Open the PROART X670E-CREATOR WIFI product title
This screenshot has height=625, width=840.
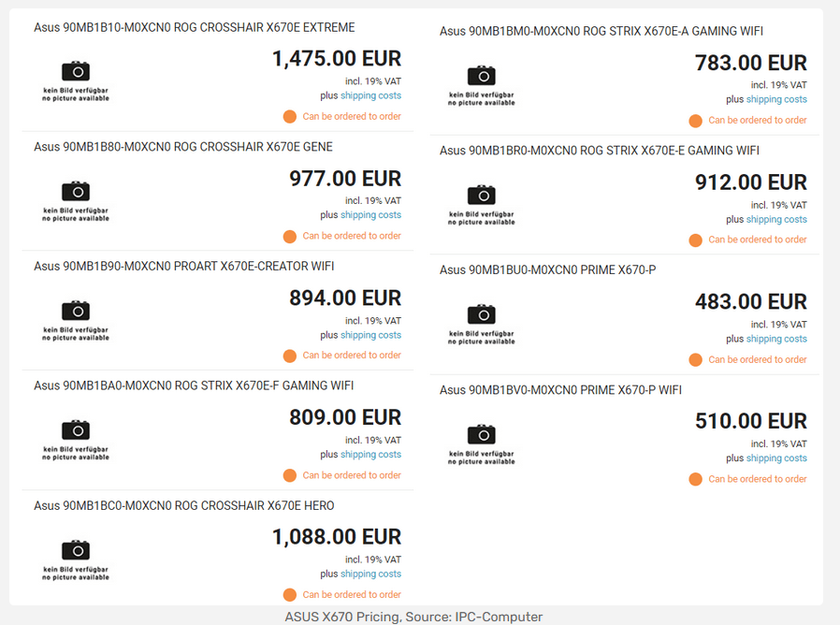[183, 267]
